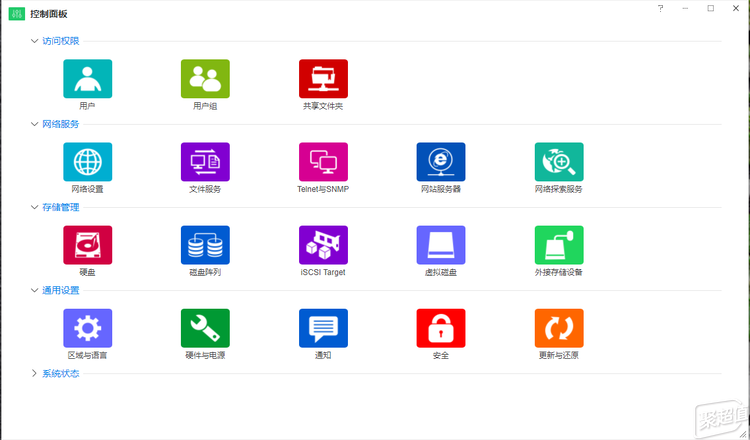Viewport: 750px width, 440px height.
Task: Collapse the 访问权限 section chevron
Action: click(x=34, y=41)
